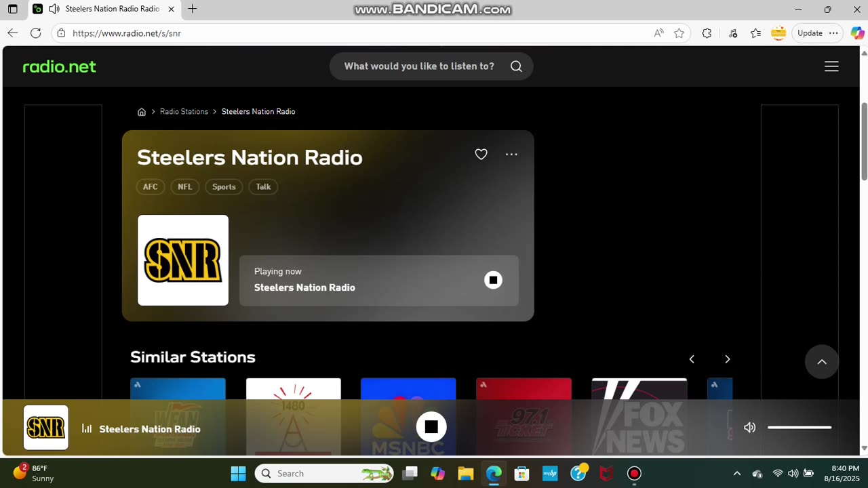Toggle the Read aloud icon
Image resolution: width=868 pixels, height=488 pixels.
coord(658,33)
